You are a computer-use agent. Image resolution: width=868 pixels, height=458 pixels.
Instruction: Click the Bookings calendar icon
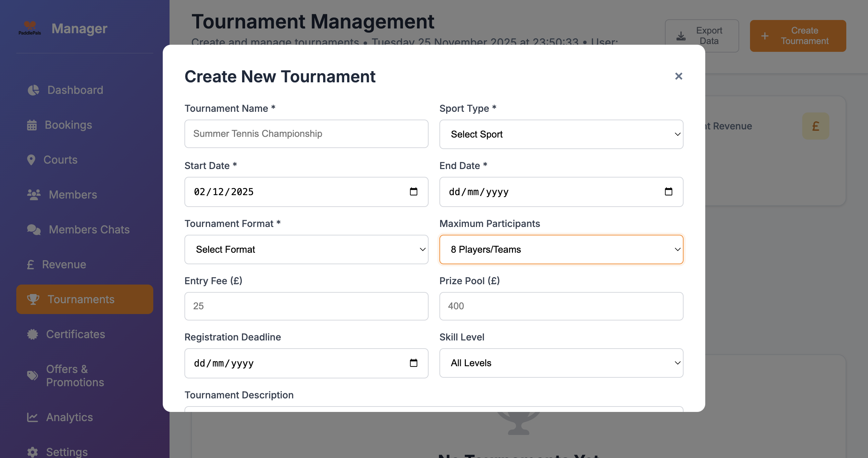pyautogui.click(x=32, y=125)
